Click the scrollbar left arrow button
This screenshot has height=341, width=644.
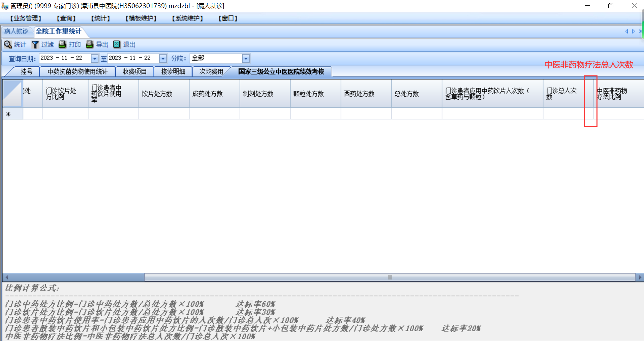6,277
